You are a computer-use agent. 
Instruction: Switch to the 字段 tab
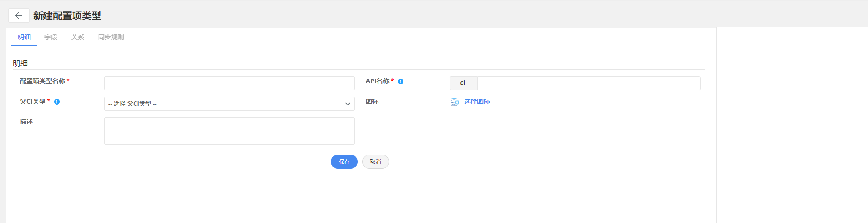click(x=51, y=37)
